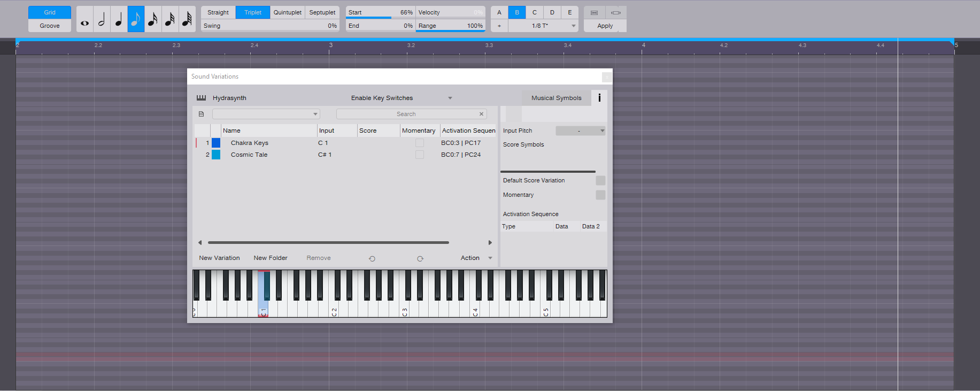Viewport: 980px width, 391px height.
Task: Click the first icon above Apply
Action: tap(594, 12)
